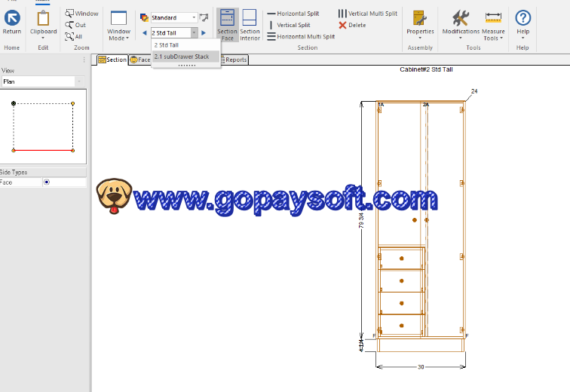Click the icon right of Standard dropdown
Screen dimensions: 570x392
(x=204, y=17)
